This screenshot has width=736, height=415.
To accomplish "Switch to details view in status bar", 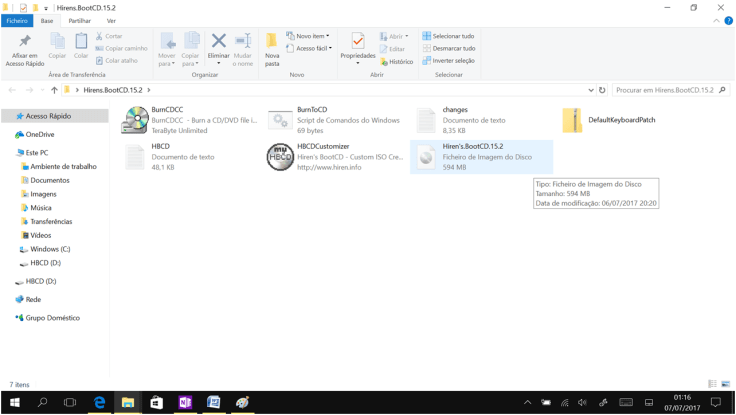I will pos(712,384).
